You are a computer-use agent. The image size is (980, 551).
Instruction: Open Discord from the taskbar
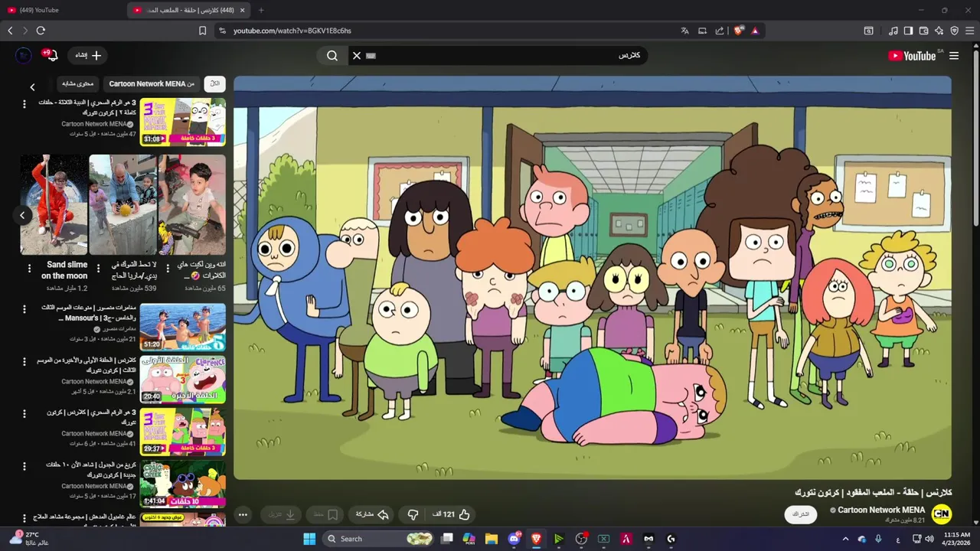(514, 539)
